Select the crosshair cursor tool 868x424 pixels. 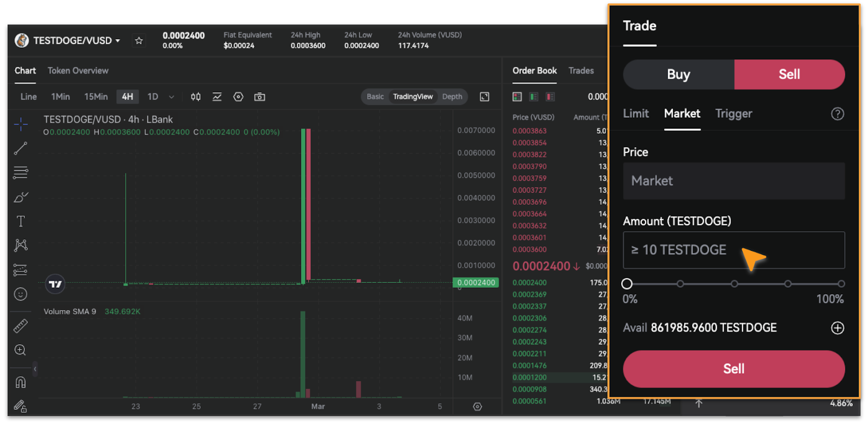click(x=21, y=124)
